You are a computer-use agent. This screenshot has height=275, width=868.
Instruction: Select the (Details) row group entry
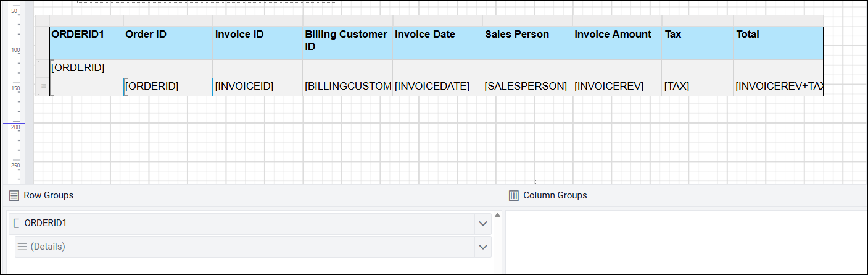point(247,247)
